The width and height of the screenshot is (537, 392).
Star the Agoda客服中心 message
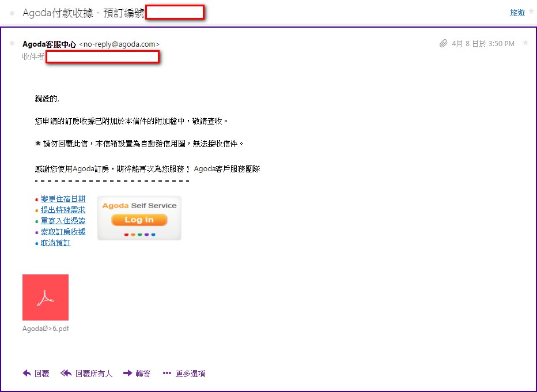click(x=525, y=43)
